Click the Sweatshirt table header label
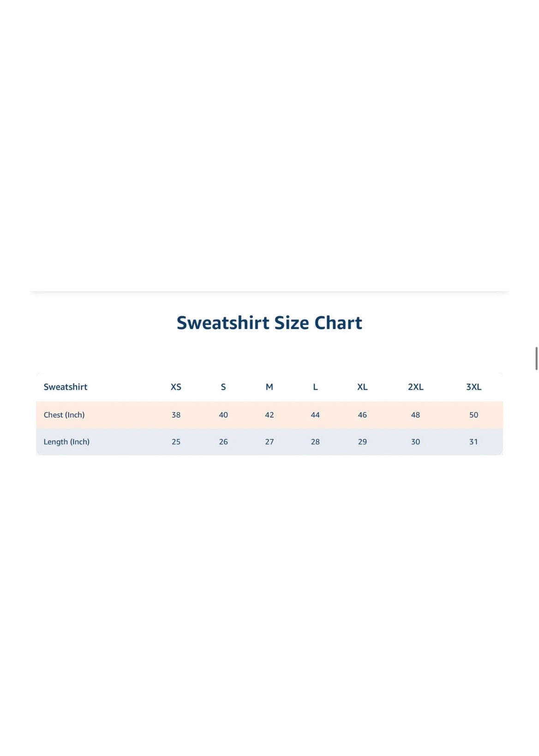The width and height of the screenshot is (539, 756). coord(66,387)
